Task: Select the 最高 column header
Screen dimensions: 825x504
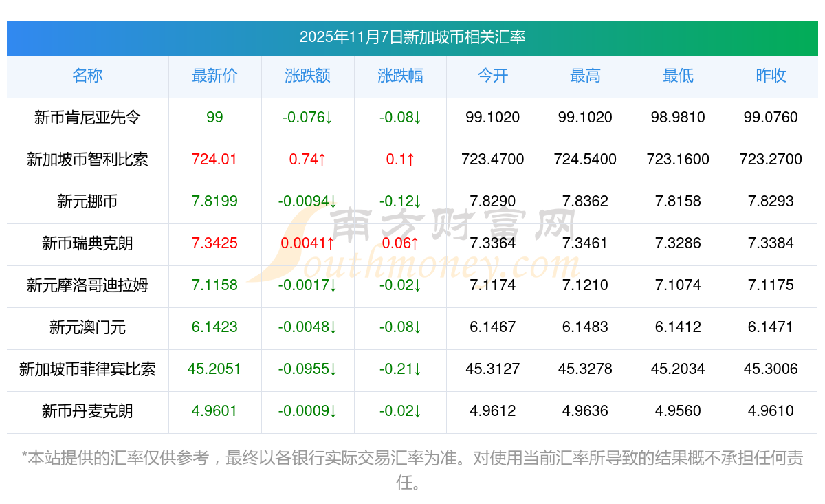Action: click(585, 76)
